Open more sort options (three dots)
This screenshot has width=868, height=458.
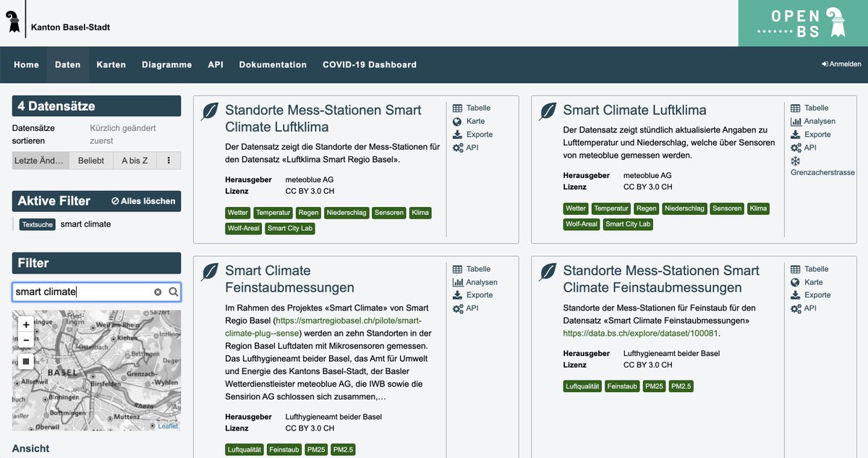tap(169, 161)
